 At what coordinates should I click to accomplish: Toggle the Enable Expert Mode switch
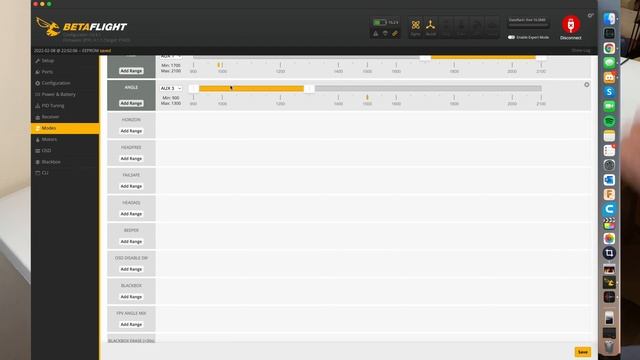[511, 37]
